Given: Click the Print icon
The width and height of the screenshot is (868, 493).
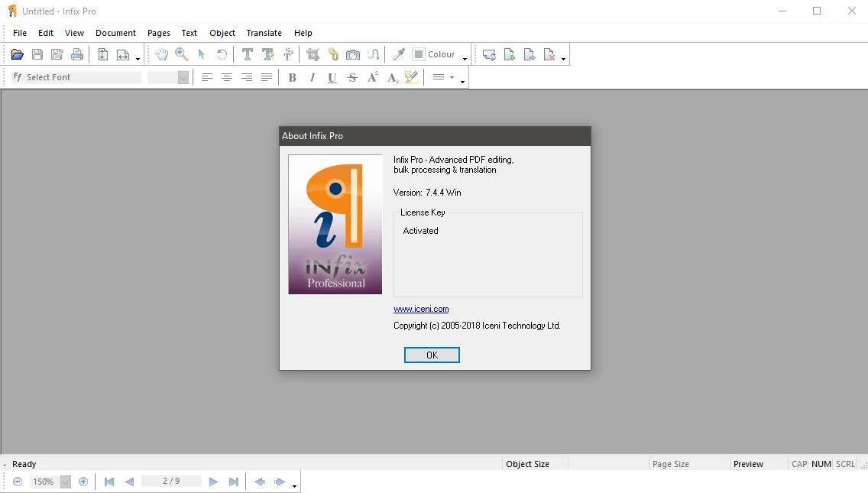Looking at the screenshot, I should pyautogui.click(x=77, y=54).
